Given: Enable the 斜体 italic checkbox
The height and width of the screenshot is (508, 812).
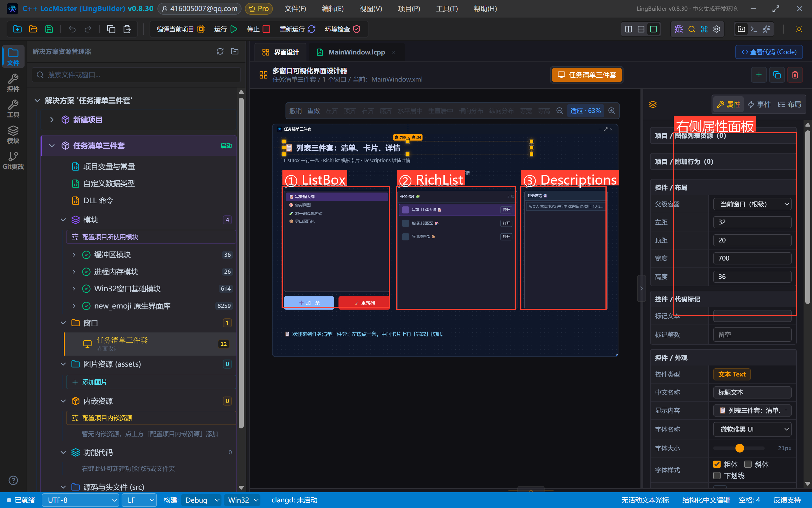Looking at the screenshot, I should point(747,464).
